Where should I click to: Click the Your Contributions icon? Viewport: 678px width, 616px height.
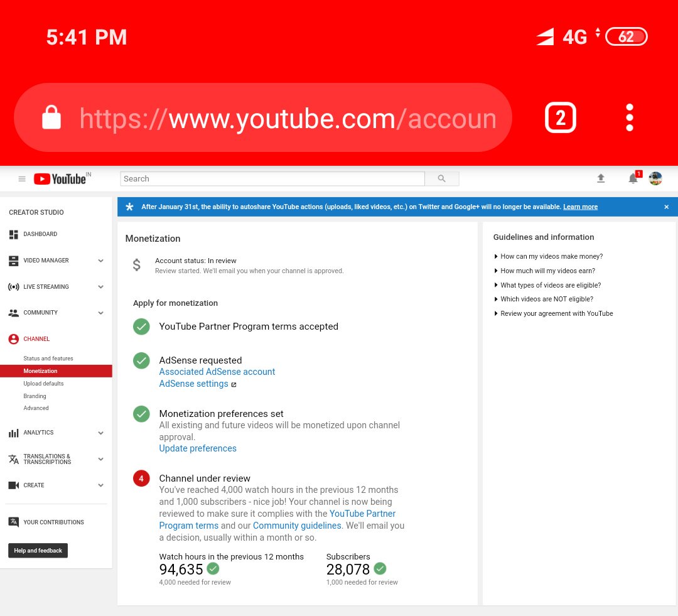[13, 522]
